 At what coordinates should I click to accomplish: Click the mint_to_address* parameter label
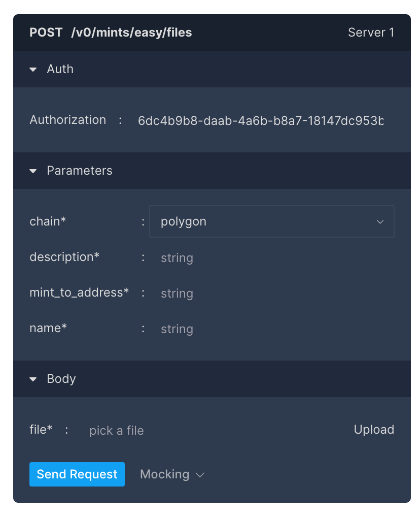79,293
